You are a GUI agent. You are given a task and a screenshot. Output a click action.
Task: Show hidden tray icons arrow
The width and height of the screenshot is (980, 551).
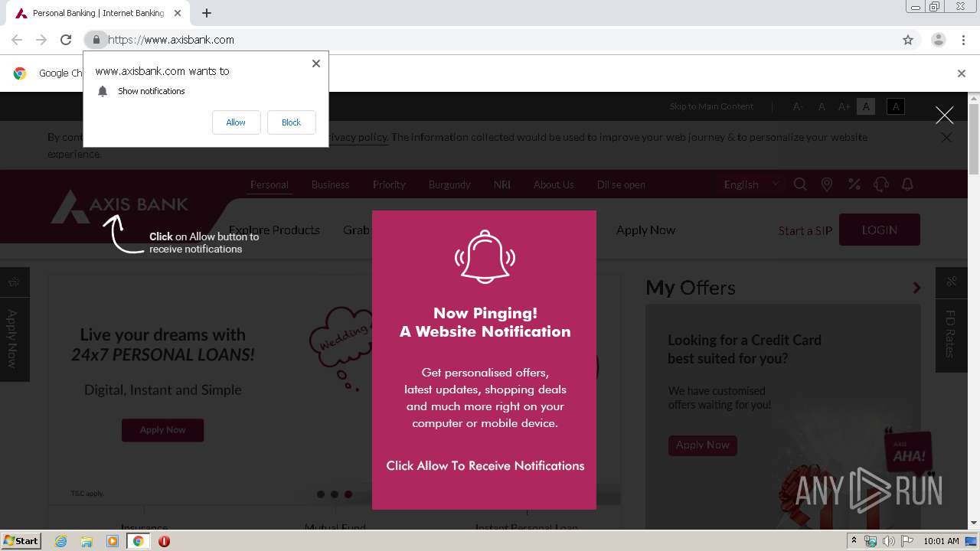tap(854, 541)
